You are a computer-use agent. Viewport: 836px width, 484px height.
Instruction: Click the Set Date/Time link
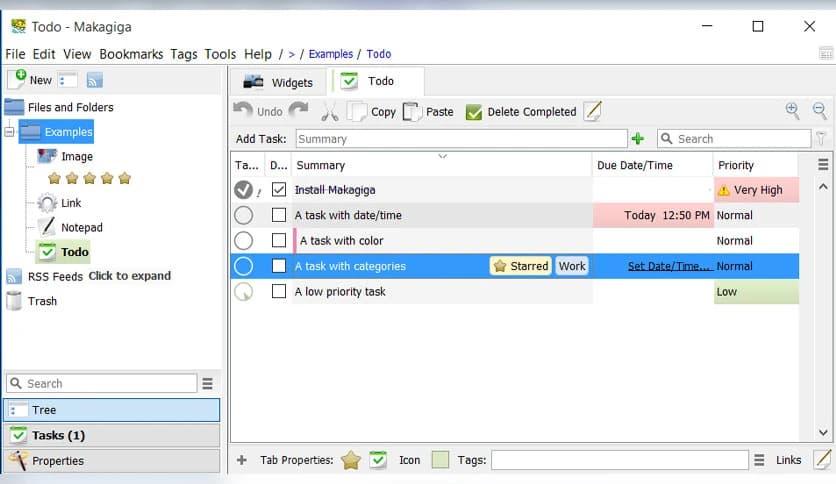pyautogui.click(x=669, y=266)
